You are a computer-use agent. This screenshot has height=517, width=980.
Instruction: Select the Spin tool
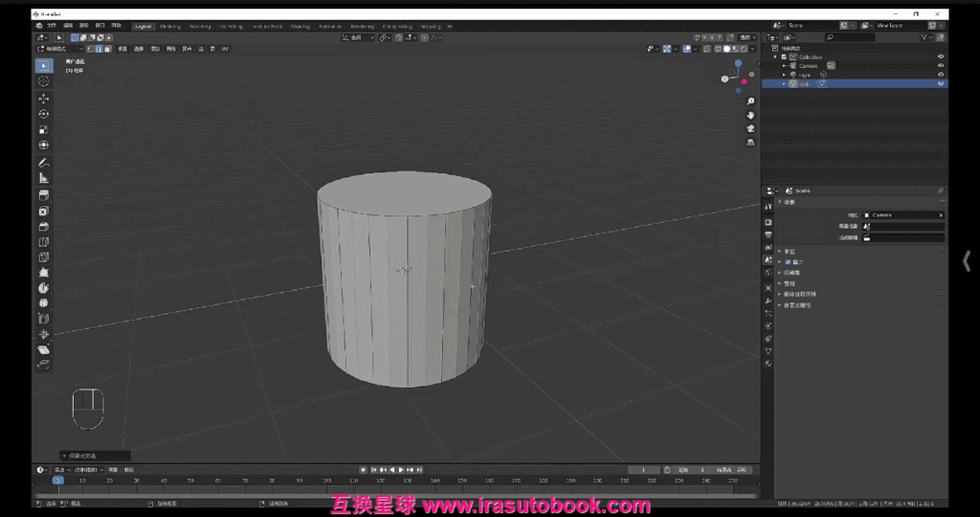tap(44, 287)
